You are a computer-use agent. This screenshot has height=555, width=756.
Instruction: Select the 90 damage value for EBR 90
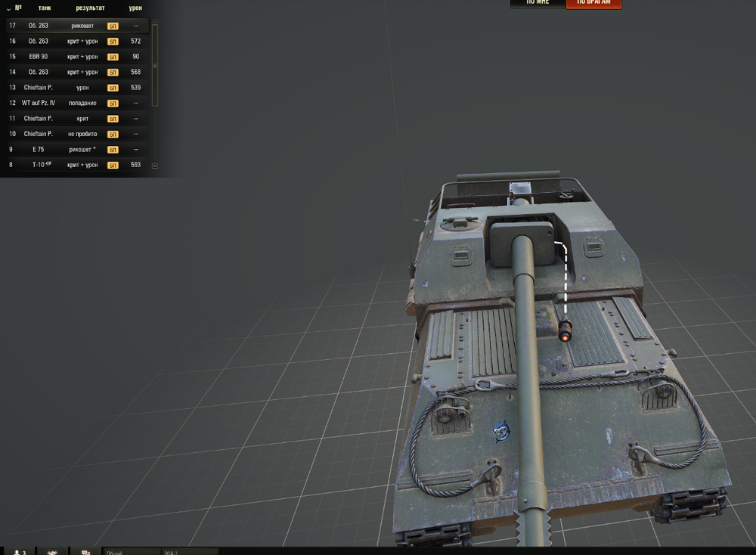click(135, 57)
